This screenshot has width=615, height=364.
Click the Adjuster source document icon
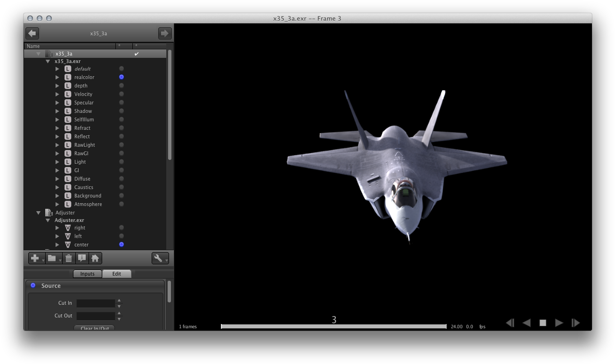(x=49, y=213)
